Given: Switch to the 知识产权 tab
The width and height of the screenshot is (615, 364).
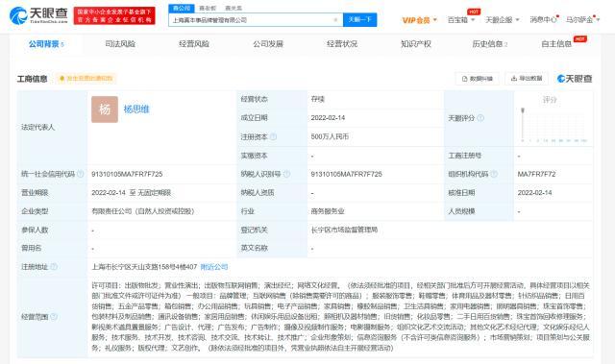Looking at the screenshot, I should 416,44.
